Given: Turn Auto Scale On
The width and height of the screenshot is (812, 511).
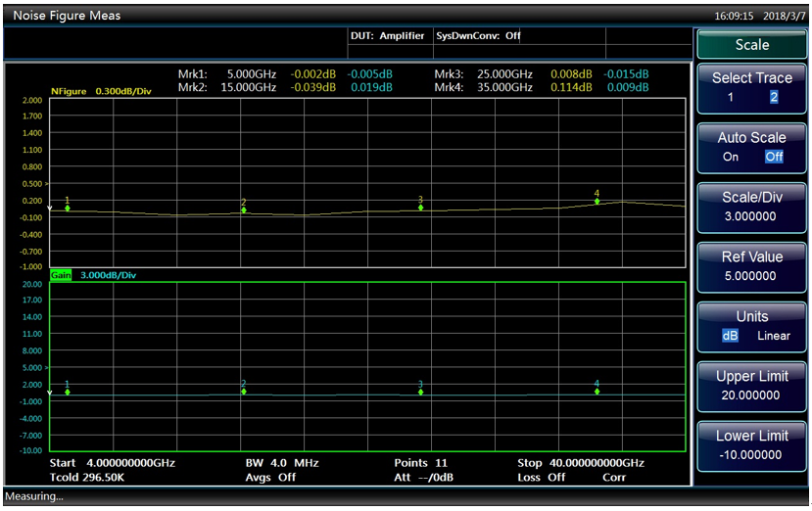Looking at the screenshot, I should click(731, 157).
